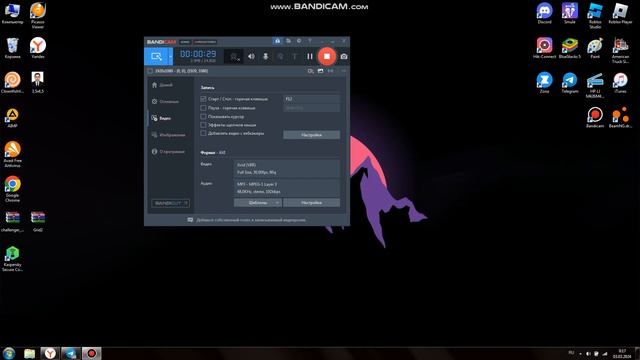Expand the recording mode dropdown arrow
Image resolution: width=640 pixels, height=360 pixels.
tap(171, 57)
